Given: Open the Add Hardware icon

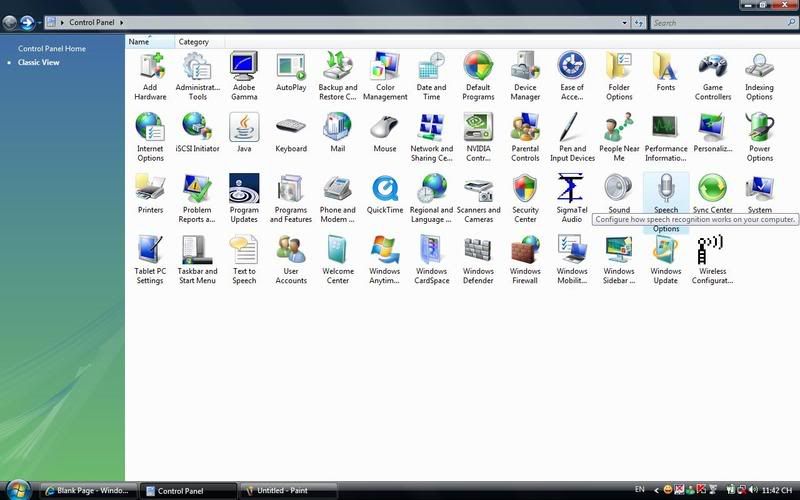Looking at the screenshot, I should click(x=151, y=76).
